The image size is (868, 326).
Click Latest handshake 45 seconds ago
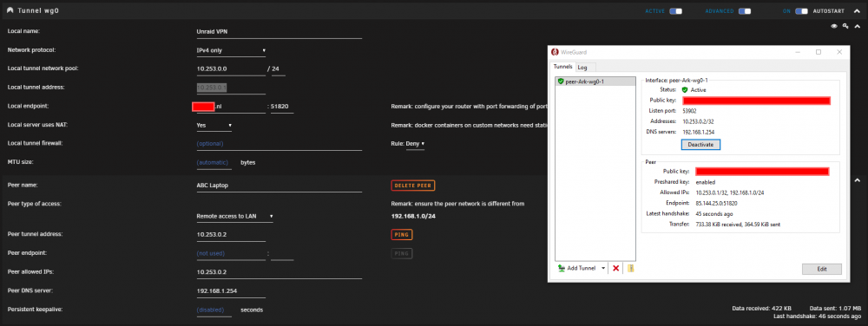(x=714, y=214)
